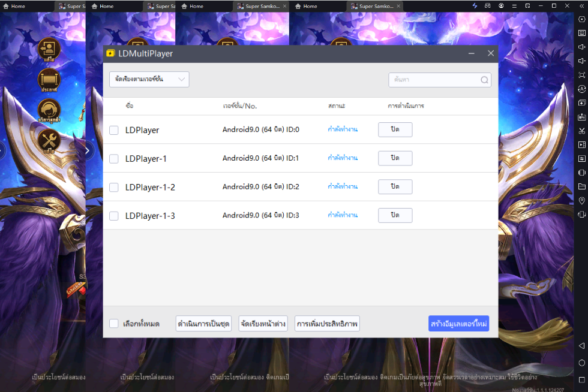Click the game's account switch icon
Image resolution: width=588 pixels, height=392 pixels.
[49, 50]
